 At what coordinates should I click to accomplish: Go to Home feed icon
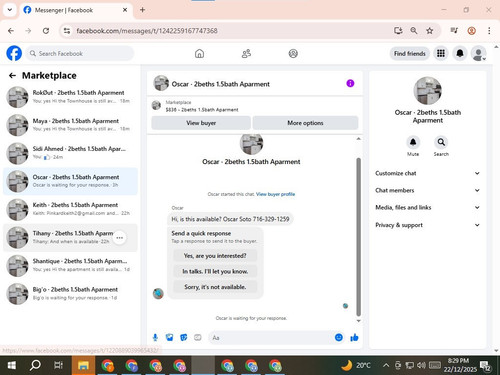[x=199, y=53]
